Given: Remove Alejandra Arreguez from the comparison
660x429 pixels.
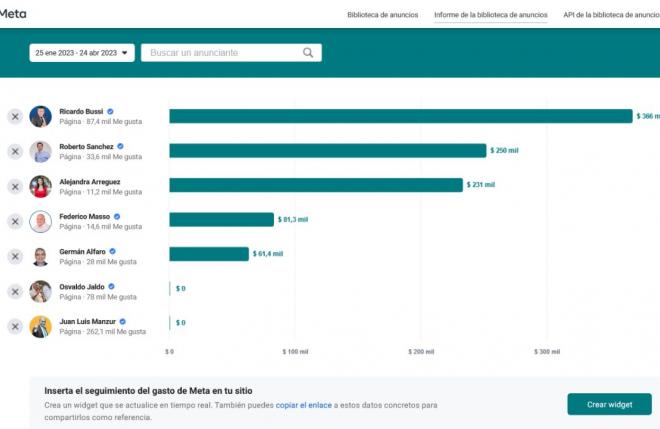Looking at the screenshot, I should pos(15,187).
